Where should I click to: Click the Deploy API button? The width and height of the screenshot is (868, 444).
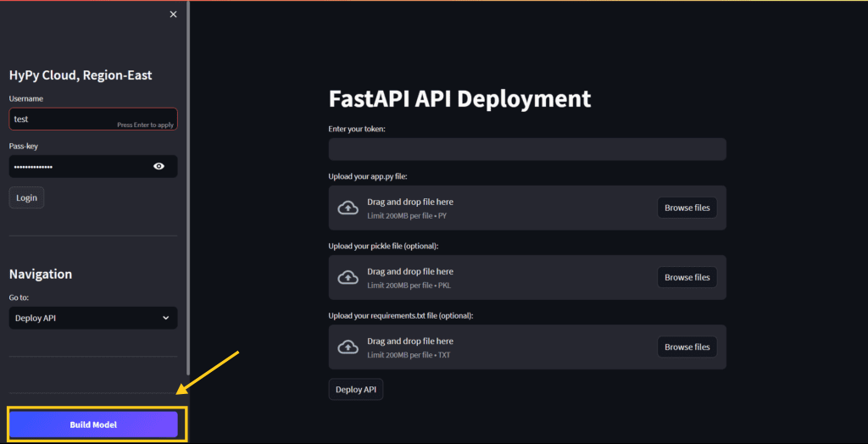click(356, 389)
